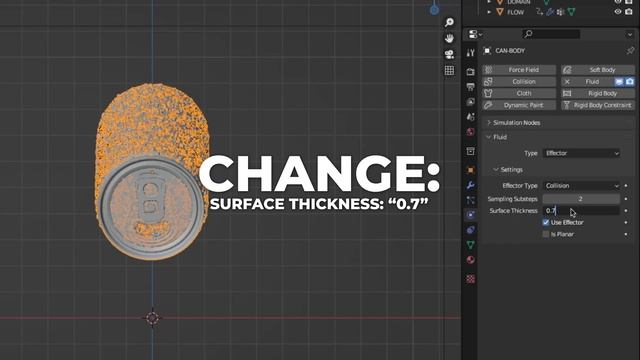Click animate dot beside Effector Type
The width and height of the screenshot is (640, 360).
point(626,186)
